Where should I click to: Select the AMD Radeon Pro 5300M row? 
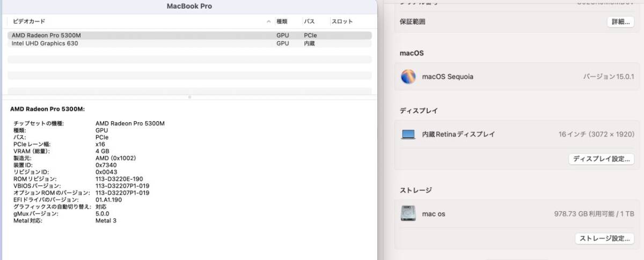[189, 35]
